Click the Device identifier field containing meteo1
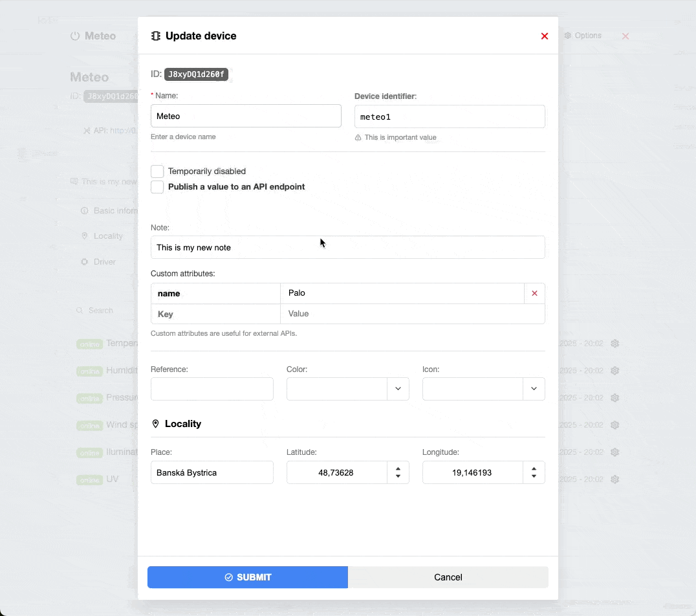 [450, 117]
